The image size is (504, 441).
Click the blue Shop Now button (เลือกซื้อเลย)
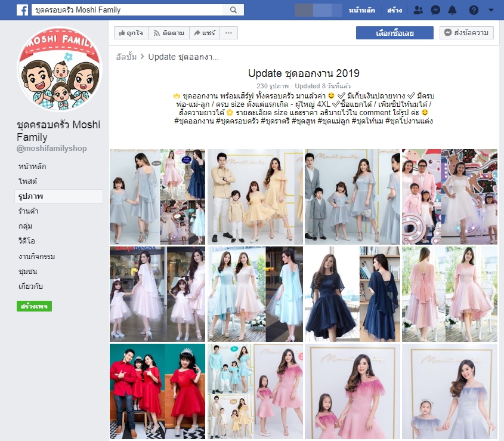tap(394, 33)
